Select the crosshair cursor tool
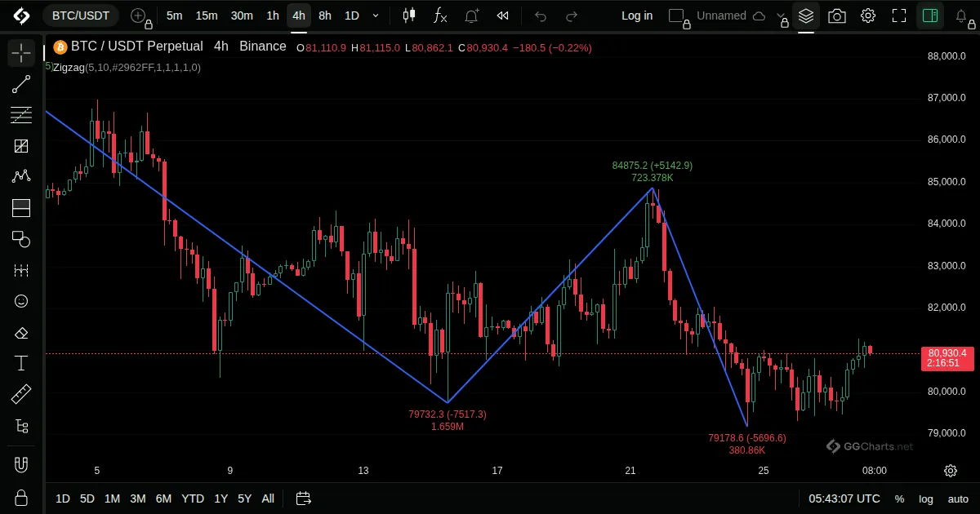980x514 pixels. point(21,54)
